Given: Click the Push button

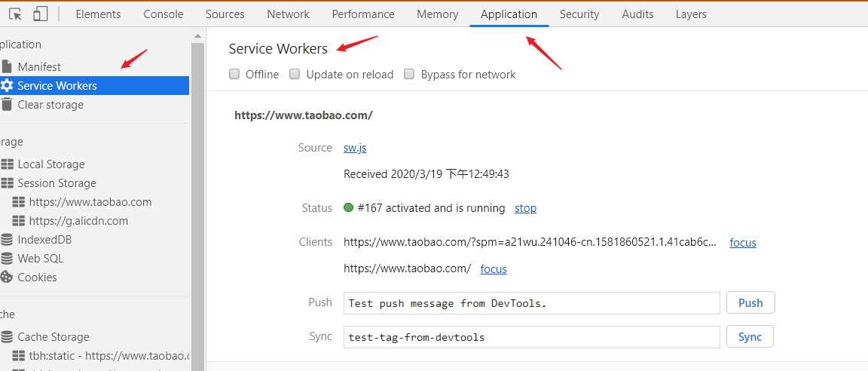Looking at the screenshot, I should (x=750, y=303).
